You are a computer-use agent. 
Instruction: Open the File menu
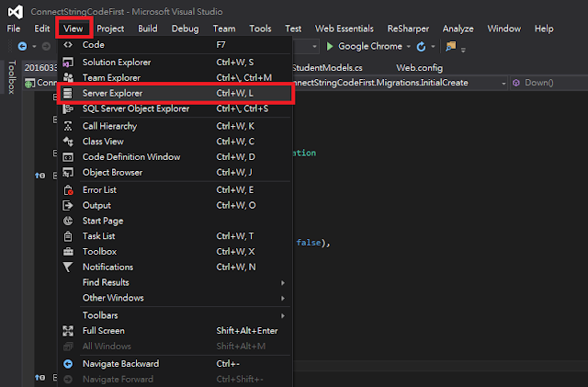point(14,28)
